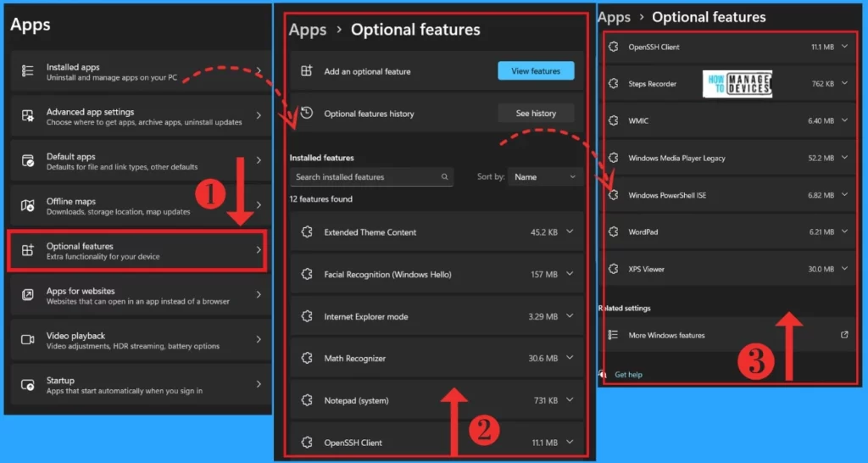Click the Windows Media Player Legacy icon
This screenshot has height=463, width=868.
click(x=614, y=158)
